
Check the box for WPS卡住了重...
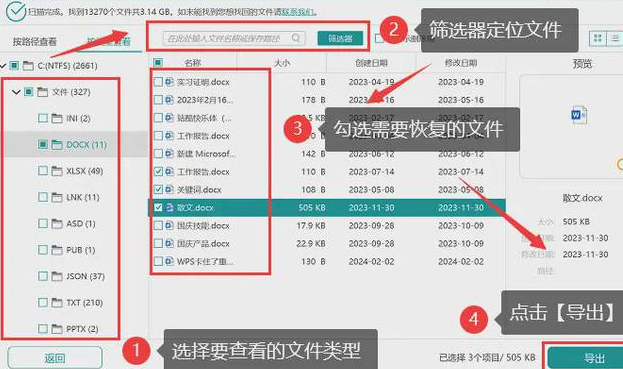click(x=158, y=261)
